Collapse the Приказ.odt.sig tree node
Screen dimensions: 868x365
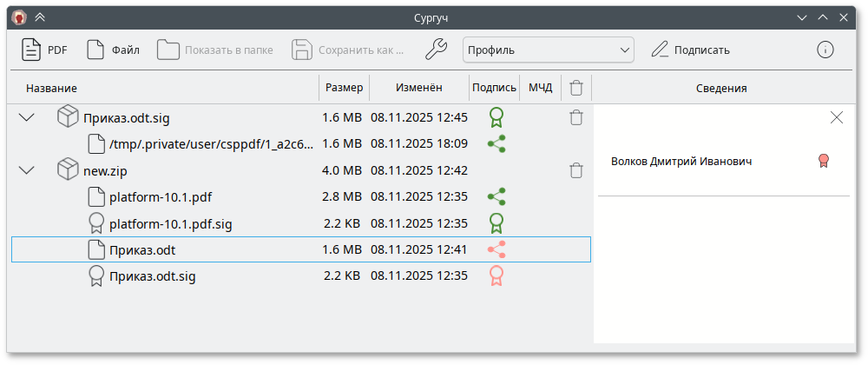coord(27,117)
